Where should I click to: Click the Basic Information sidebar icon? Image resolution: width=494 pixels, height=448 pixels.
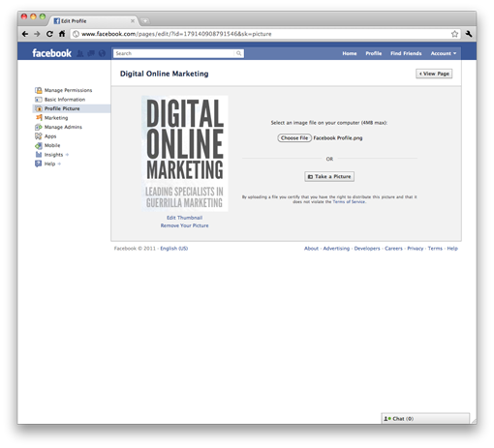(39, 100)
